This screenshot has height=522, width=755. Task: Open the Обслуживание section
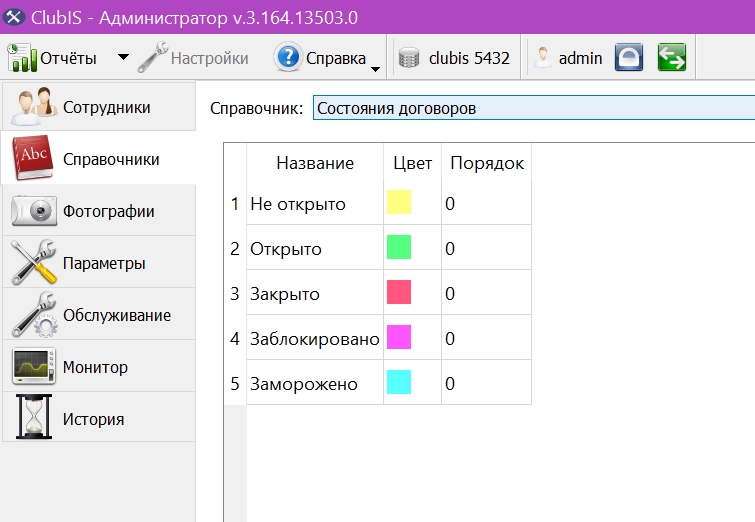point(99,314)
